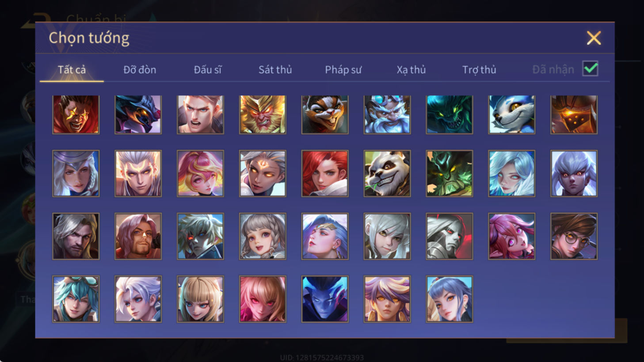Choose the white and blue fox hero
This screenshot has height=362, width=644.
[511, 114]
